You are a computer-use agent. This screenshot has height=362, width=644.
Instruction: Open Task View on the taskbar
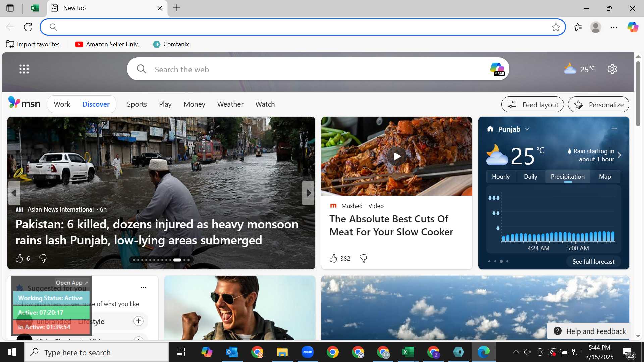181,352
